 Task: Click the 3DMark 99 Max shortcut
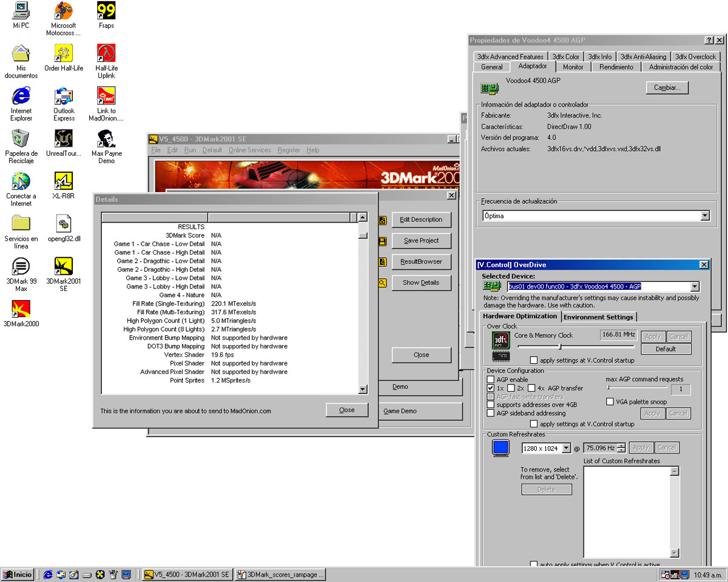click(21, 274)
